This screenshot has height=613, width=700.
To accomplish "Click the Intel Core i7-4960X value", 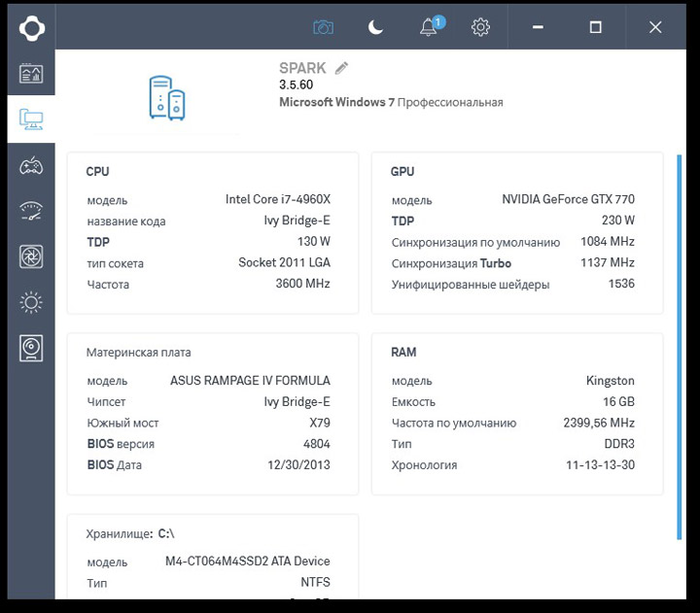I will (278, 199).
